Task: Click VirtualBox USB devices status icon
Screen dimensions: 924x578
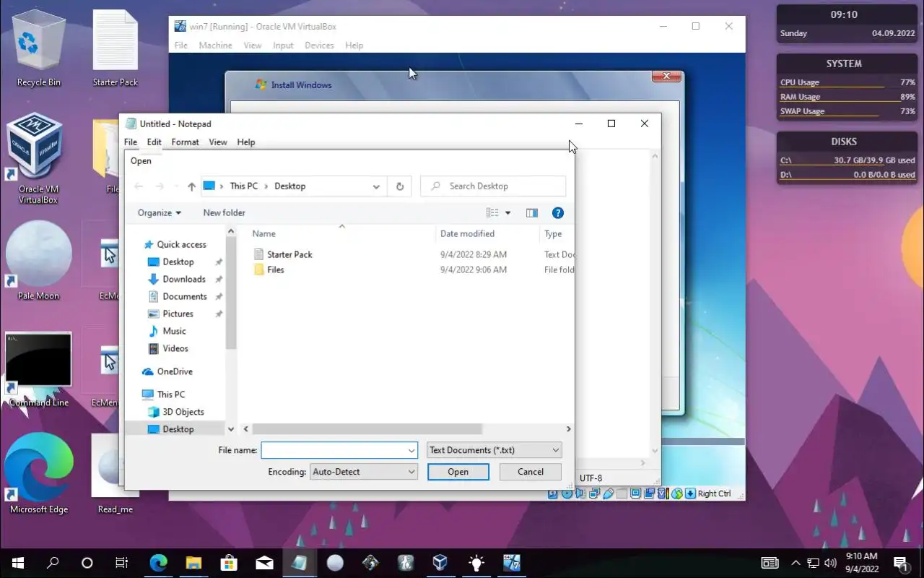Action: (x=609, y=494)
